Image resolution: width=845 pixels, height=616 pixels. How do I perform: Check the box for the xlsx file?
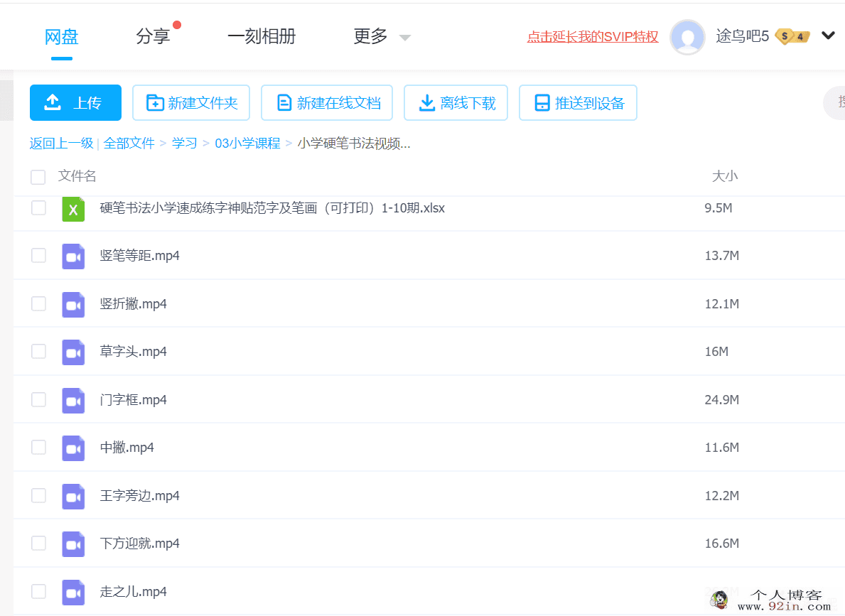tap(39, 208)
